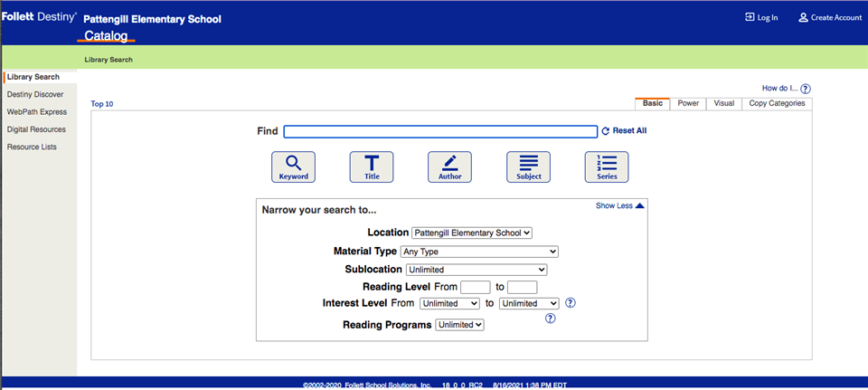Switch to the Visual search tab
868x390 pixels.
723,103
